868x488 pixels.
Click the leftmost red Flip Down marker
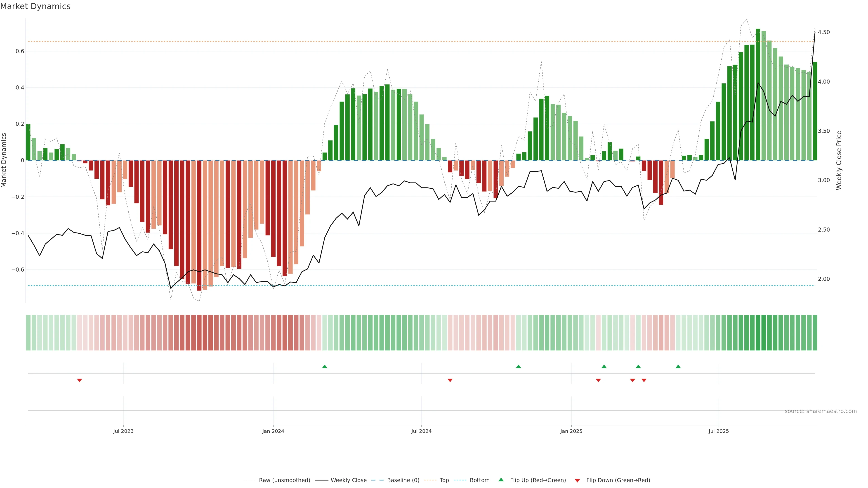pos(80,380)
